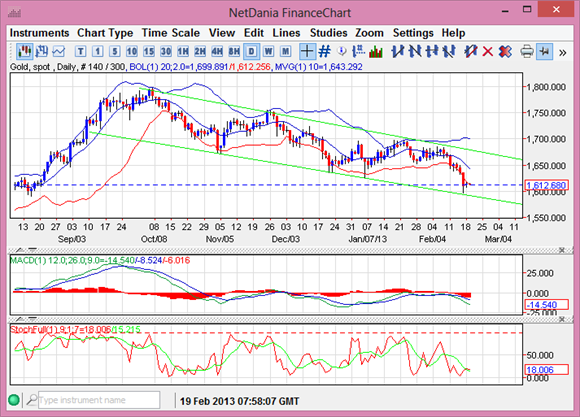The width and height of the screenshot is (580, 417).
Task: Click the 18.006 stochastic value tag
Action: [x=546, y=369]
